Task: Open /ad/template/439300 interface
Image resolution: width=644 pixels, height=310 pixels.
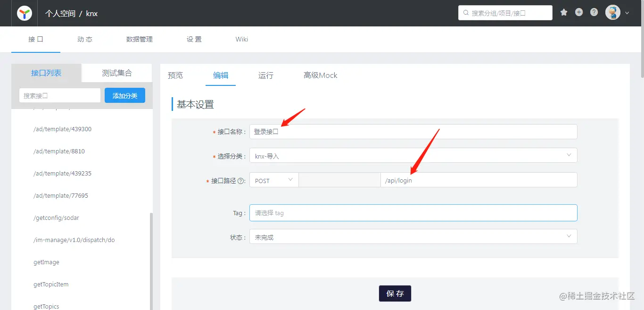Action: click(x=63, y=129)
